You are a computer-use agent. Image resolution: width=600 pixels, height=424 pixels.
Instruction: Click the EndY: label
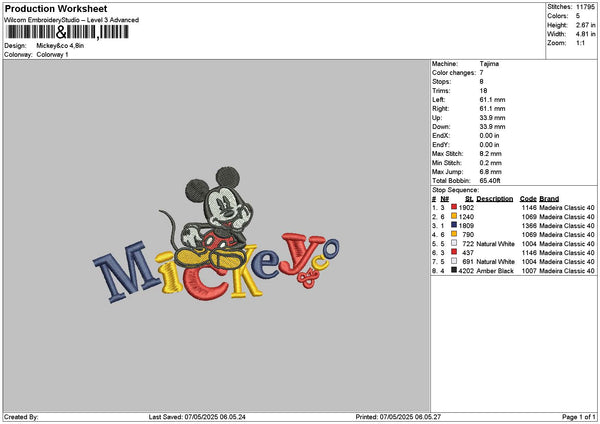[440, 145]
